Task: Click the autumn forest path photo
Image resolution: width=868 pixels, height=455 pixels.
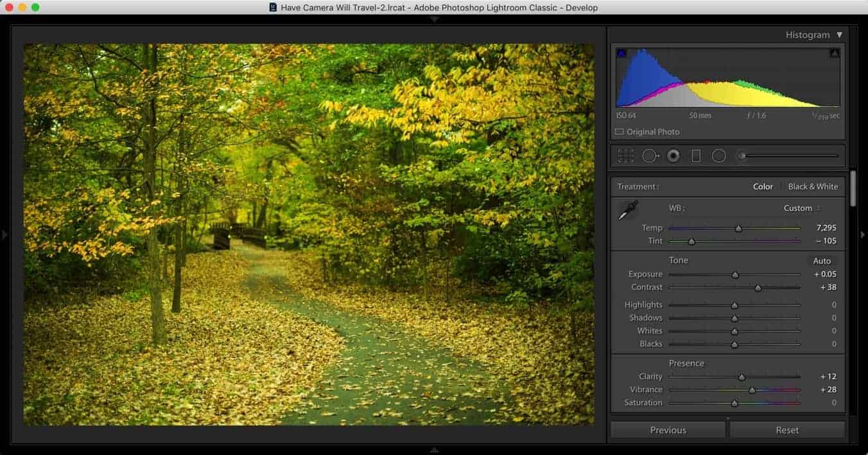Action: pos(309,234)
